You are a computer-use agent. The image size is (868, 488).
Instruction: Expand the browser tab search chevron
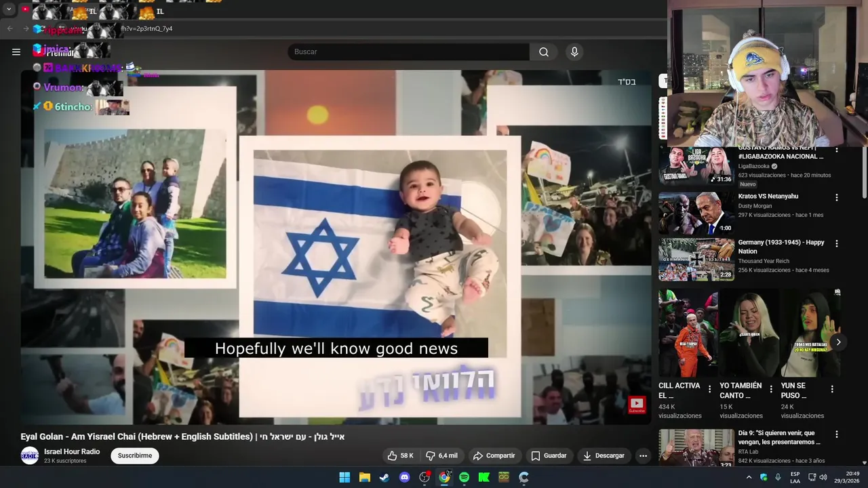(9, 9)
